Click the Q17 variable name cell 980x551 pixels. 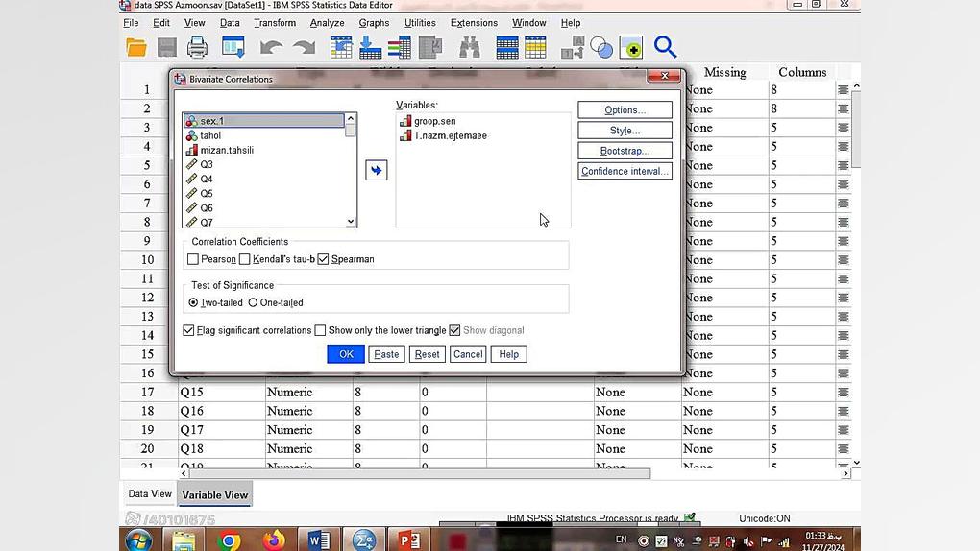point(221,430)
